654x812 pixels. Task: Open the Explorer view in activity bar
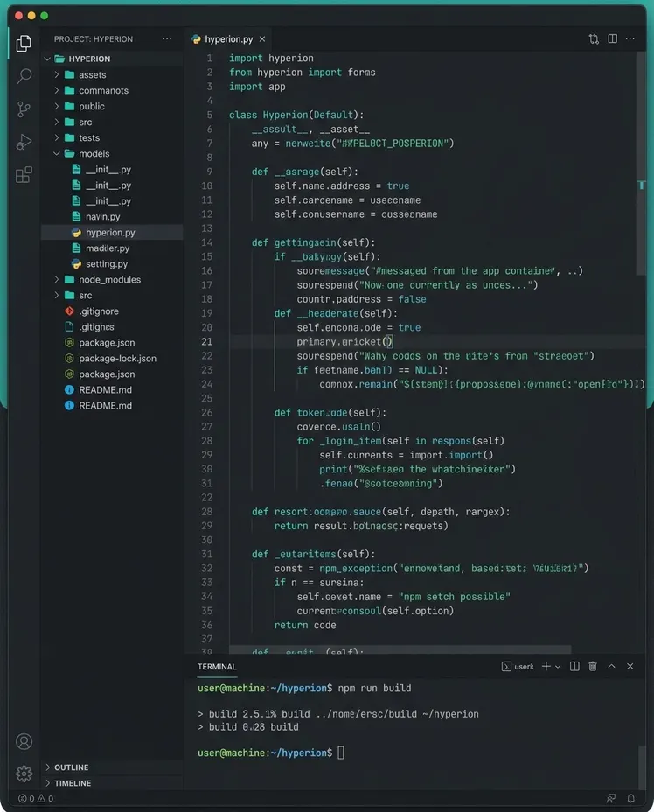(x=24, y=44)
